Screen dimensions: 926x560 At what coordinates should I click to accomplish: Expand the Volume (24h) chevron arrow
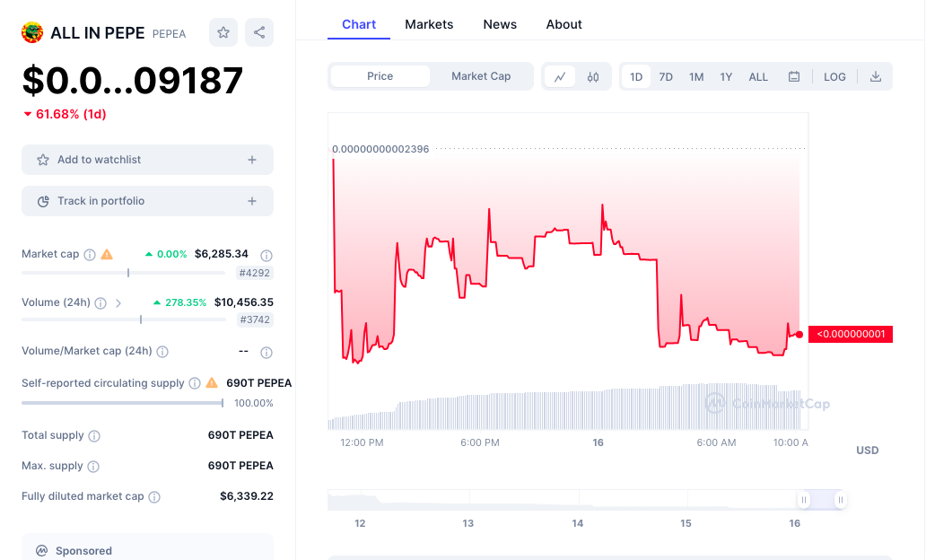click(118, 303)
